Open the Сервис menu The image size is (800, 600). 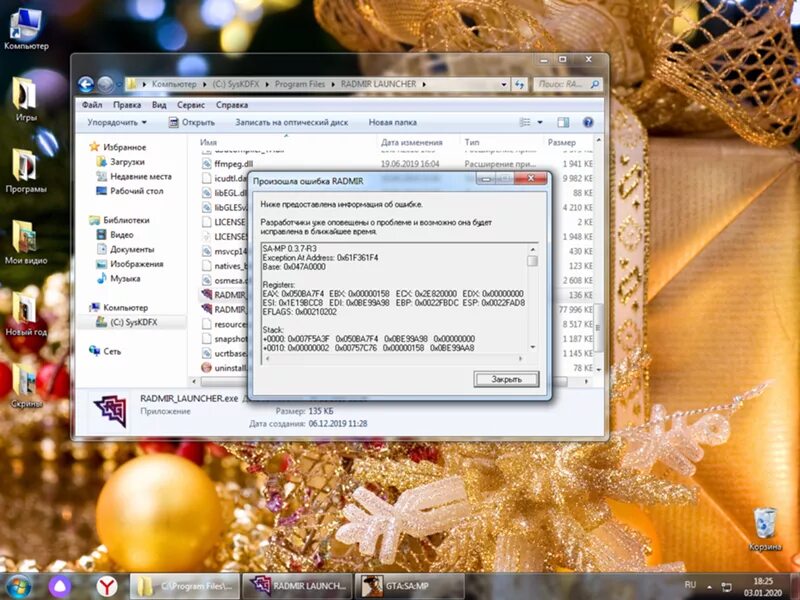tap(191, 105)
